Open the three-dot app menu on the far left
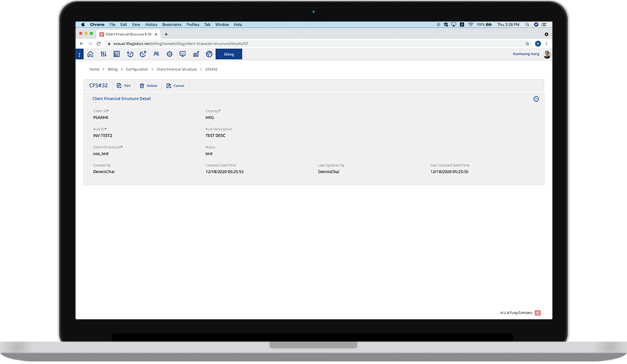The image size is (627, 364). point(79,54)
